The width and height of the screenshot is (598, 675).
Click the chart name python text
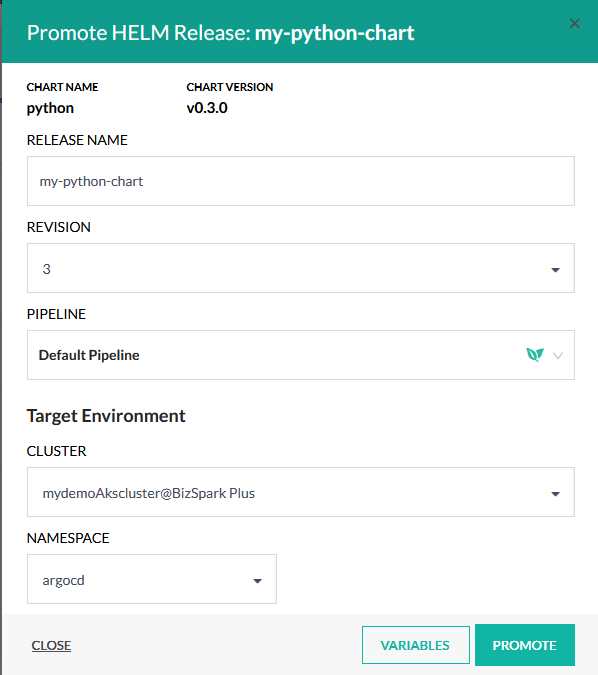(x=50, y=108)
